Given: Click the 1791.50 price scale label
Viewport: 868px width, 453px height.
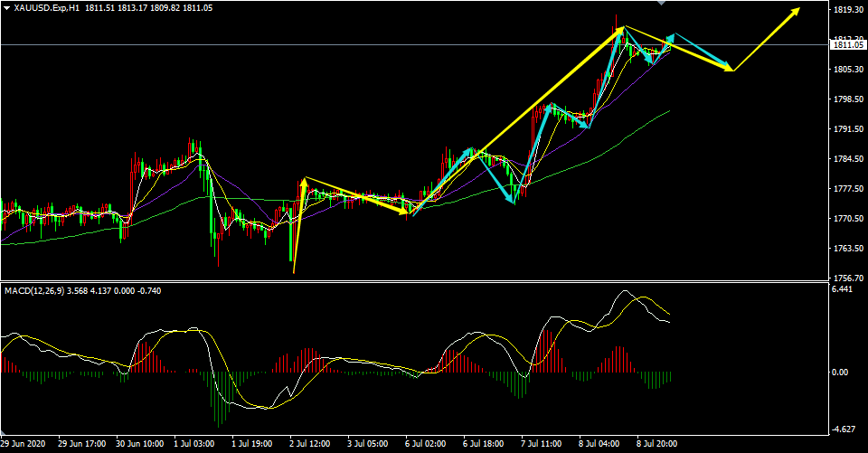Looking at the screenshot, I should (x=849, y=129).
